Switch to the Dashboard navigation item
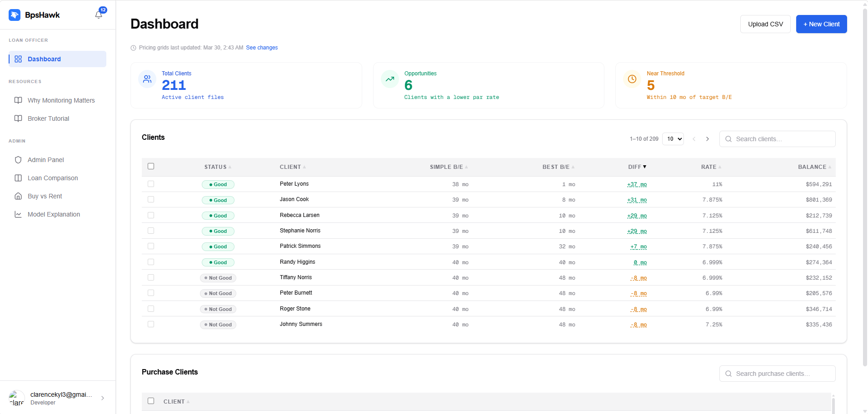This screenshot has height=414, width=868. tap(44, 59)
